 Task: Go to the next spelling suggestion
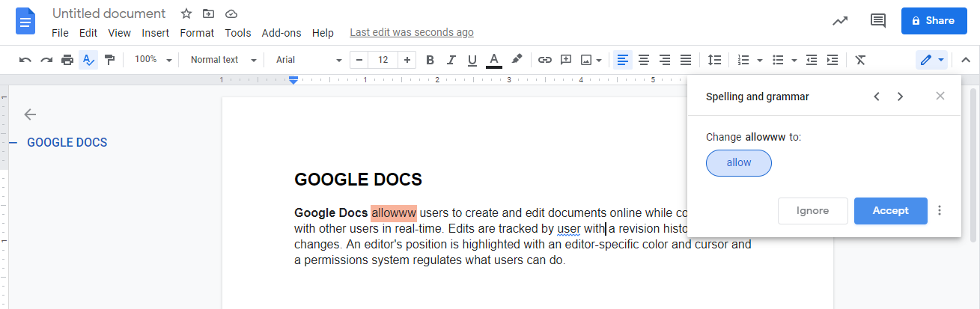click(900, 96)
